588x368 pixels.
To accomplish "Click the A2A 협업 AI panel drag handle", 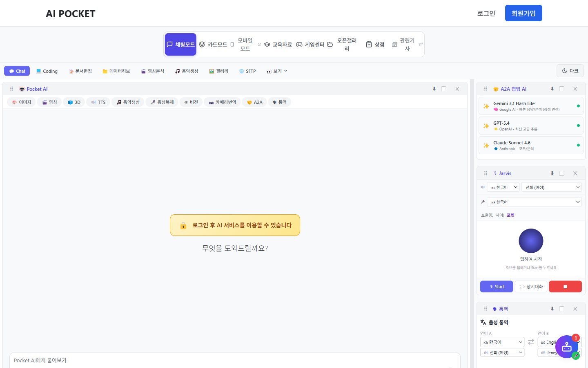I will point(486,89).
